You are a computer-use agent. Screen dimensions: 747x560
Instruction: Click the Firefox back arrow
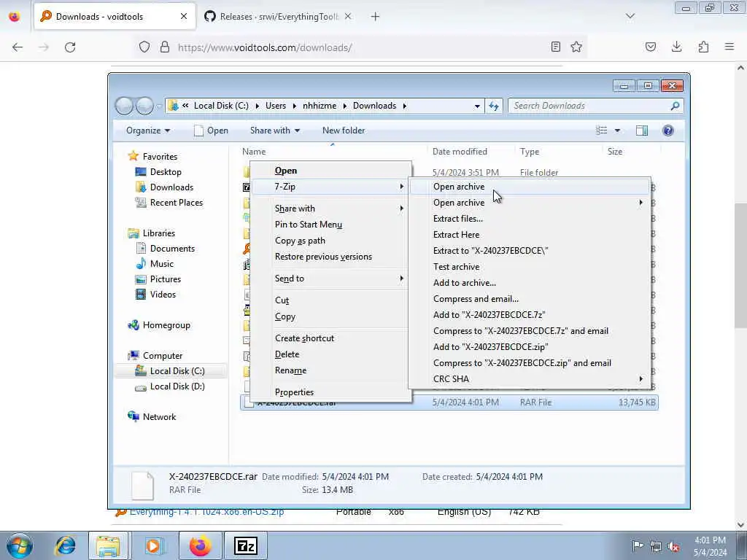(x=18, y=47)
